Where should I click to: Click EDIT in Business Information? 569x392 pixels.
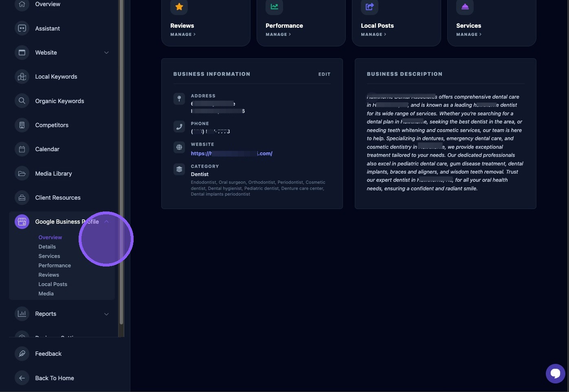coord(324,74)
